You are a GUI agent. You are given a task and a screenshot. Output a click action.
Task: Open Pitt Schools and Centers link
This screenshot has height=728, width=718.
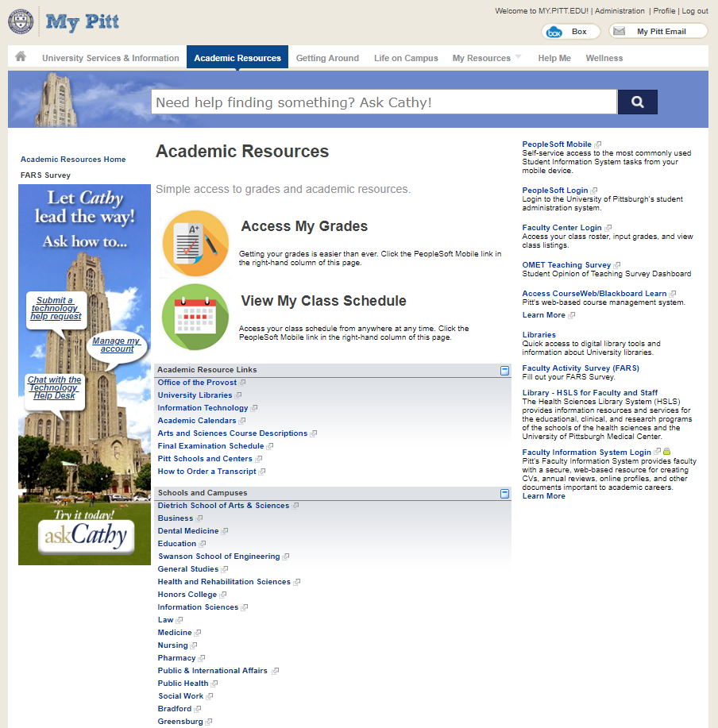point(205,459)
